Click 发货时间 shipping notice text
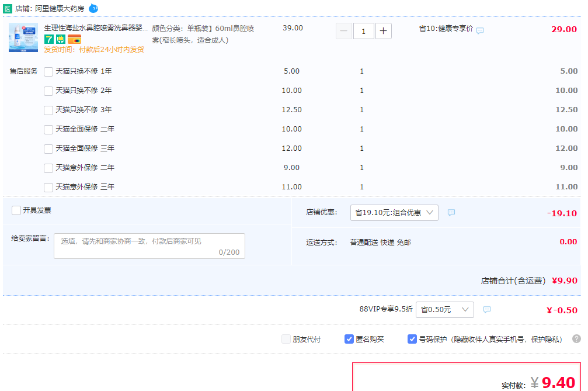Viewport: 588px width, 391px height. tap(94, 50)
